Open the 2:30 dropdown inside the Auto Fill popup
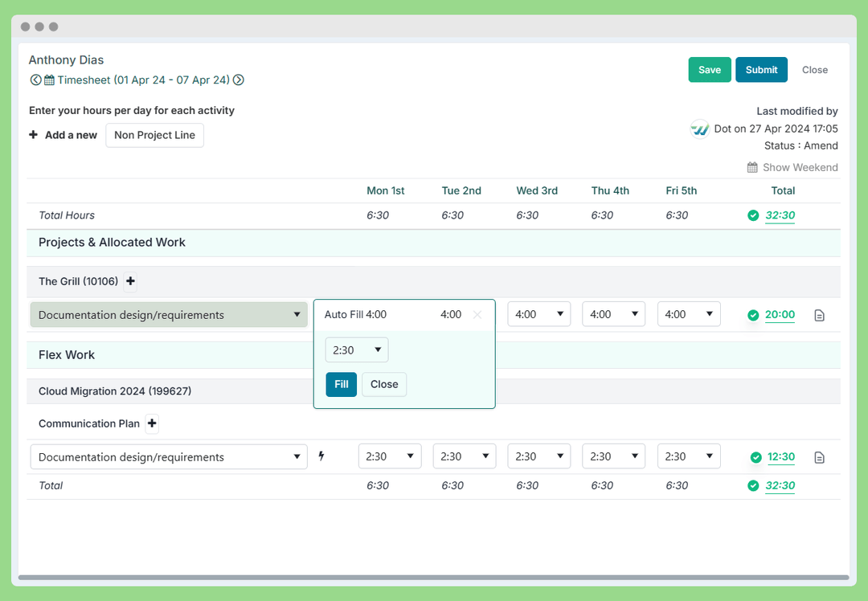 click(356, 350)
